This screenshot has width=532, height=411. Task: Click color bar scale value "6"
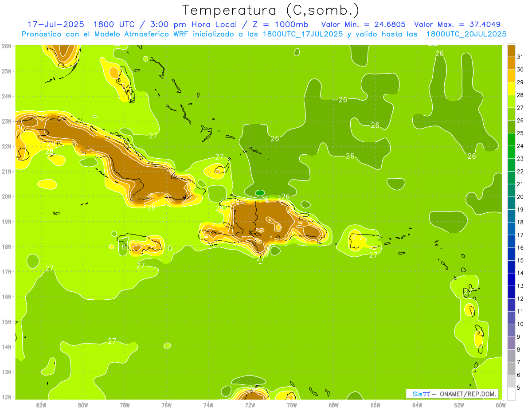519,375
